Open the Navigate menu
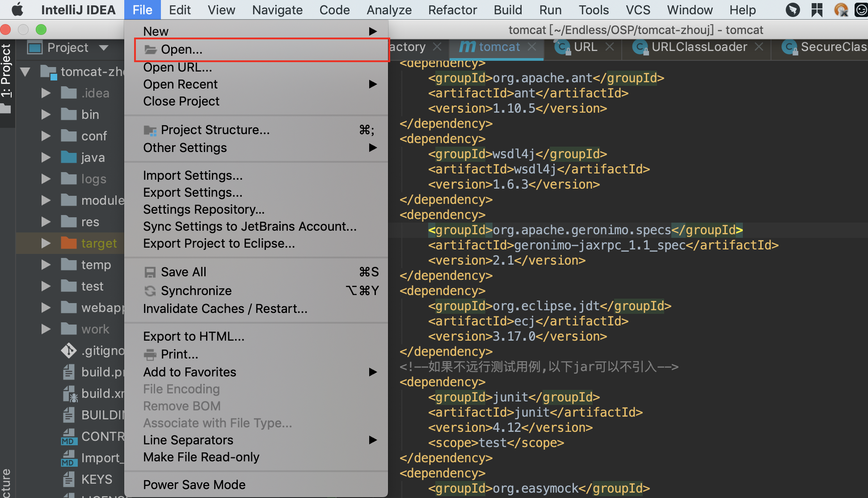This screenshot has height=498, width=868. pos(277,10)
